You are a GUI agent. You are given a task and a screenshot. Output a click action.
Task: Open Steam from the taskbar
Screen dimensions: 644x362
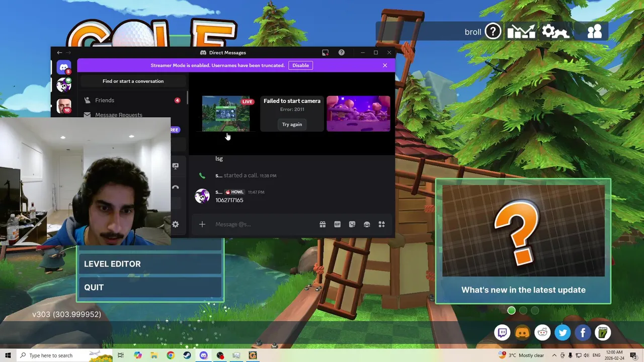[187, 355]
